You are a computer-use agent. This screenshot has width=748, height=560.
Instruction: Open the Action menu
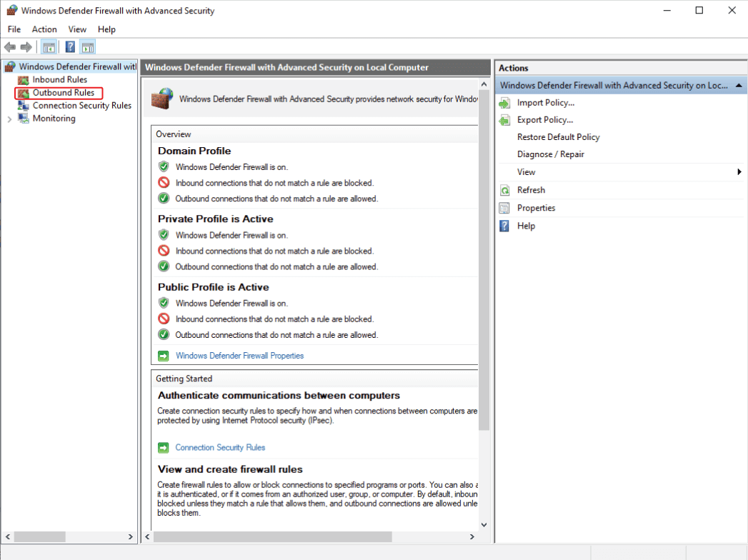[44, 29]
